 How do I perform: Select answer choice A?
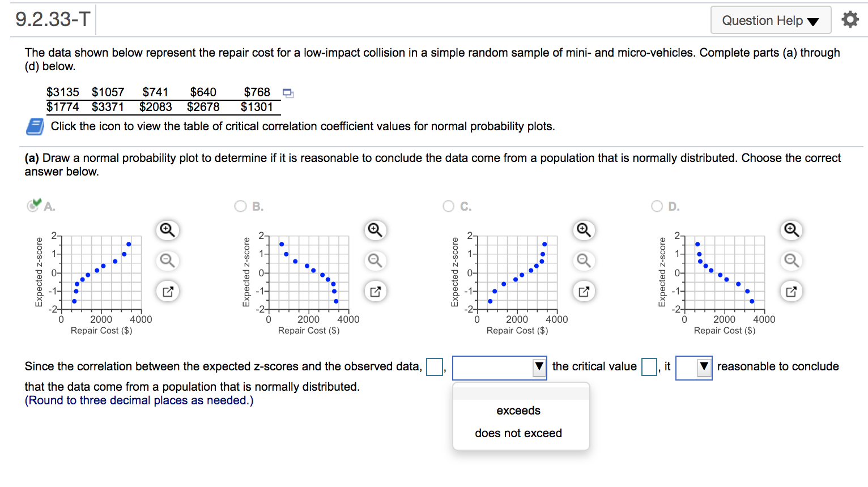tap(32, 206)
